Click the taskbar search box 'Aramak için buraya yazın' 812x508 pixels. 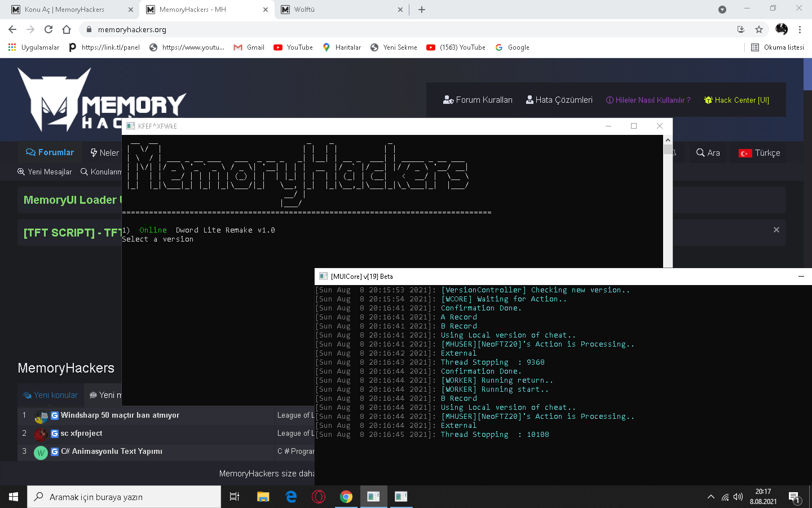click(x=124, y=497)
